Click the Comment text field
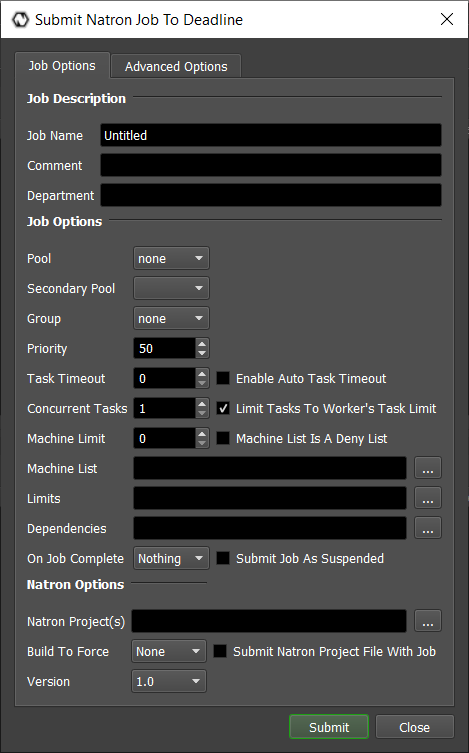This screenshot has height=753, width=469. [x=271, y=165]
